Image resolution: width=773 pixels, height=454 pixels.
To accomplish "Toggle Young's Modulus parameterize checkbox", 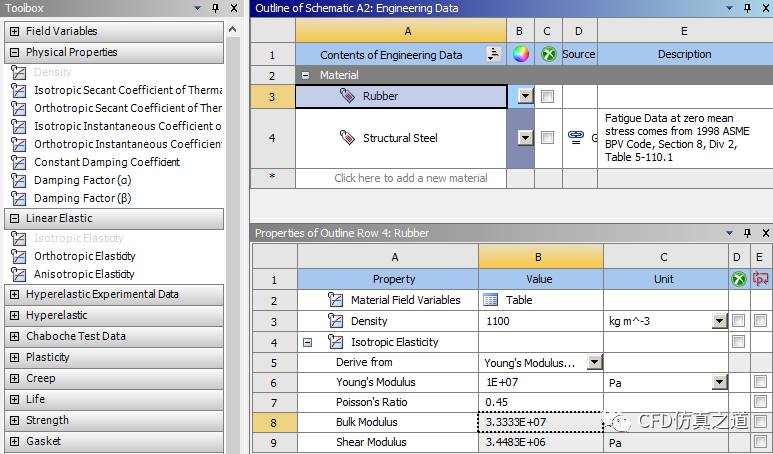I will coord(760,382).
